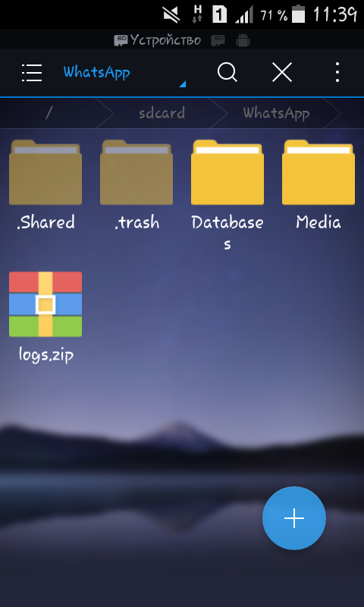Click the logs.zip file name
Viewport: 364px width, 607px height.
(45, 355)
